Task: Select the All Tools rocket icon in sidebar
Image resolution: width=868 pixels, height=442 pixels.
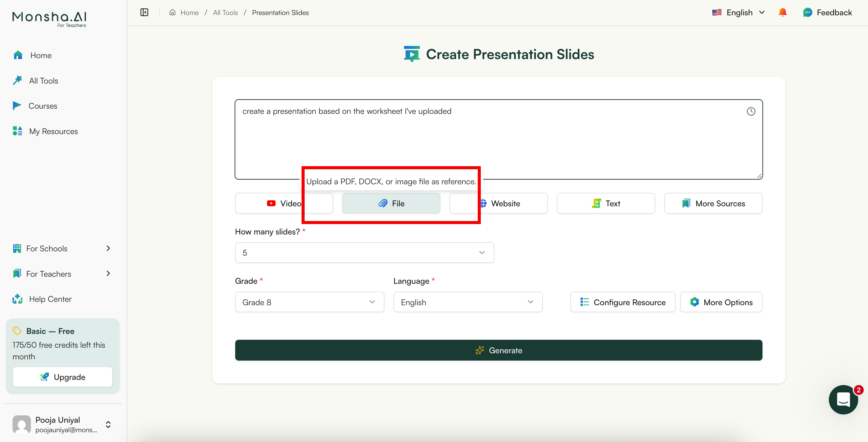Action: (17, 80)
